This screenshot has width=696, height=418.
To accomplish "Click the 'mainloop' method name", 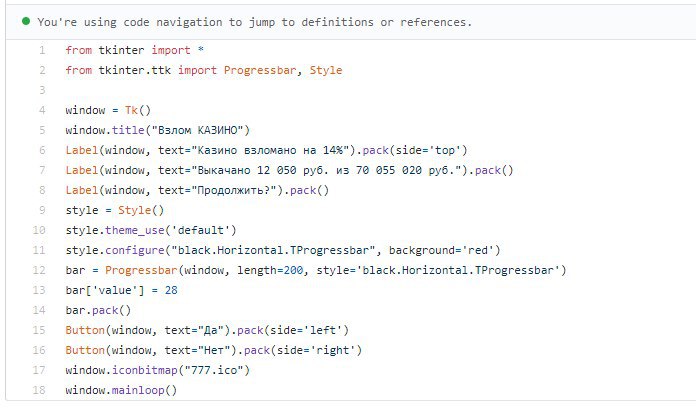I will click(138, 390).
